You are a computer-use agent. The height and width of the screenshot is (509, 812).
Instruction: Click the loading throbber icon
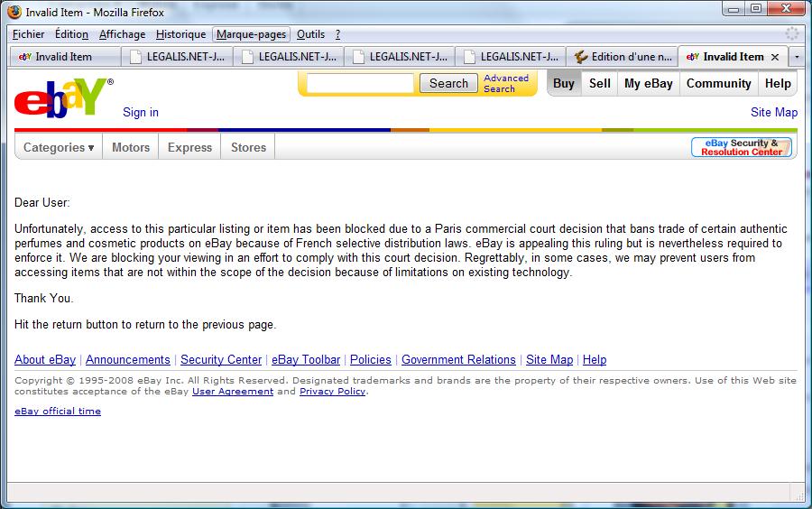[x=792, y=33]
